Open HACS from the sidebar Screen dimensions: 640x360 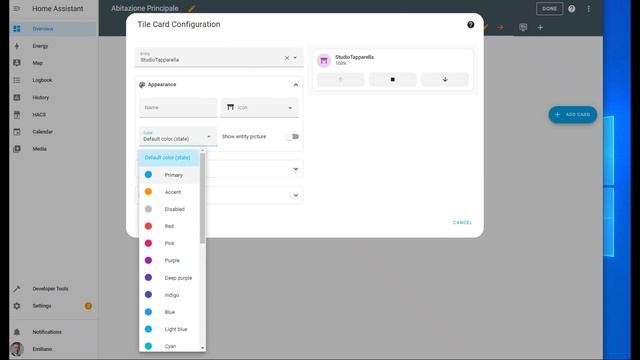(x=53, y=115)
